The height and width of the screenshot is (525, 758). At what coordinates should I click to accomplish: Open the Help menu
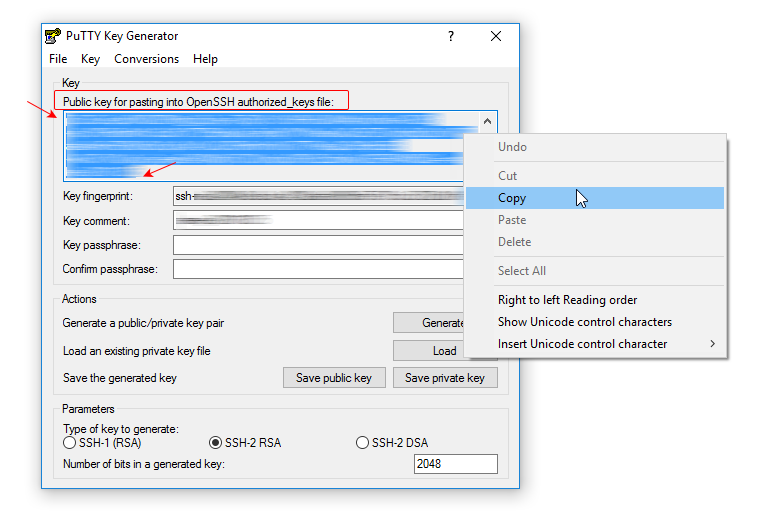[x=205, y=59]
